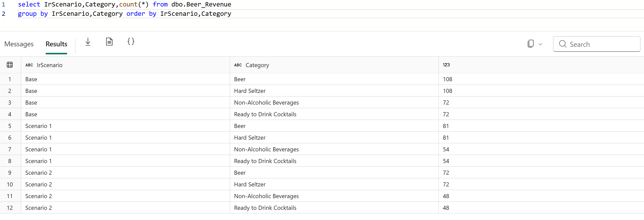Select row number 12 header
Screen dimensions: 644x220
coord(10,208)
